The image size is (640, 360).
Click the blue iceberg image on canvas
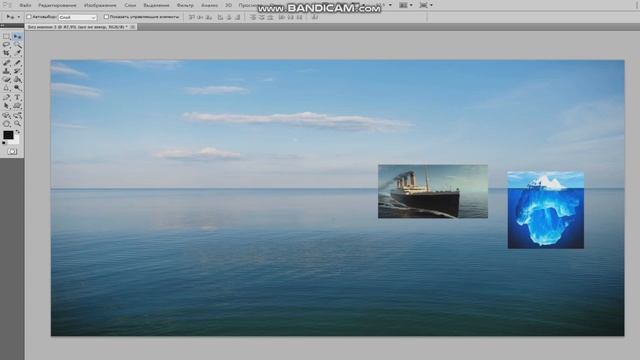coord(546,210)
